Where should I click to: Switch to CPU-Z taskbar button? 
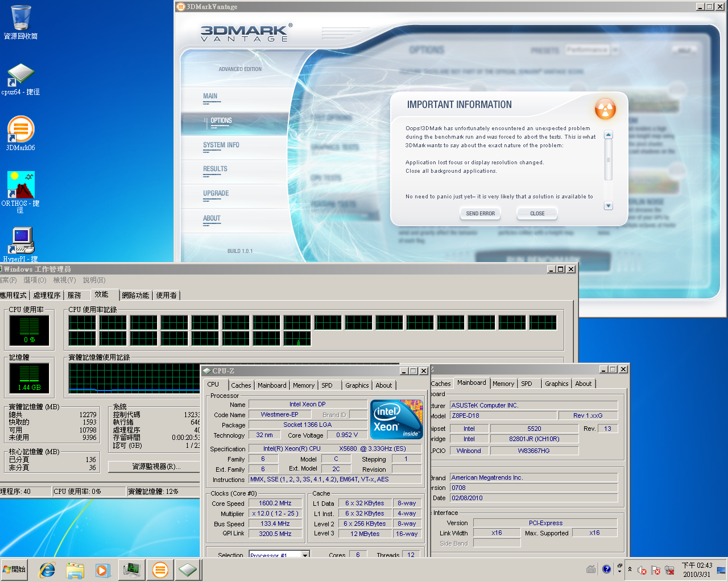coord(188,569)
